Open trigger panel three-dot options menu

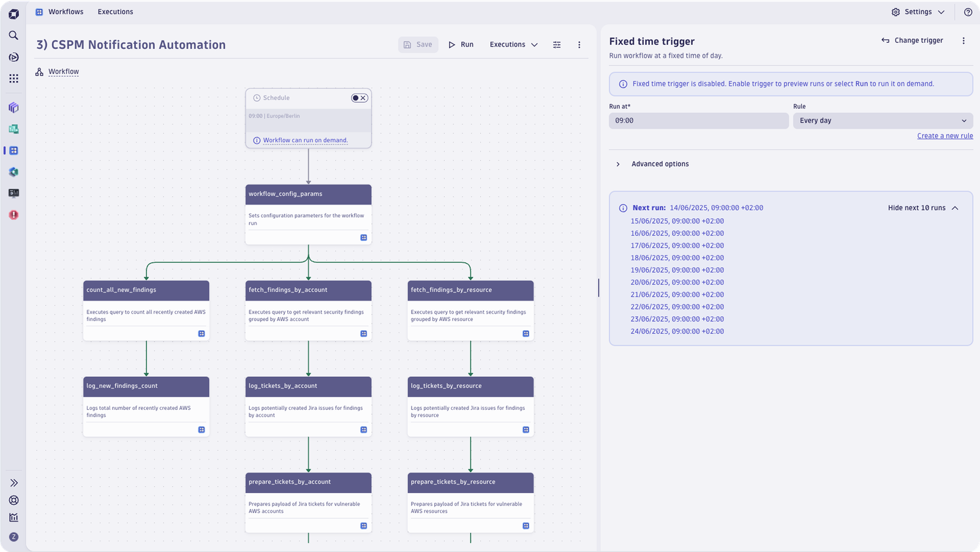click(963, 40)
